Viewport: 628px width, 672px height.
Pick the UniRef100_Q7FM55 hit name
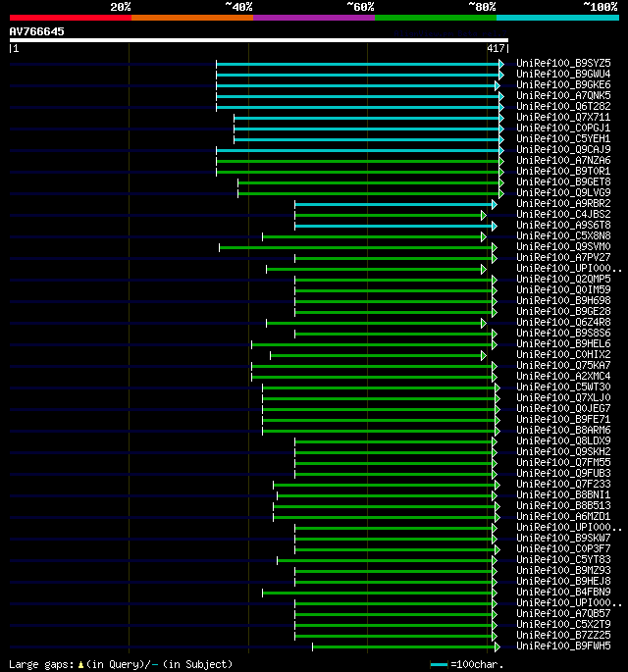click(x=563, y=462)
